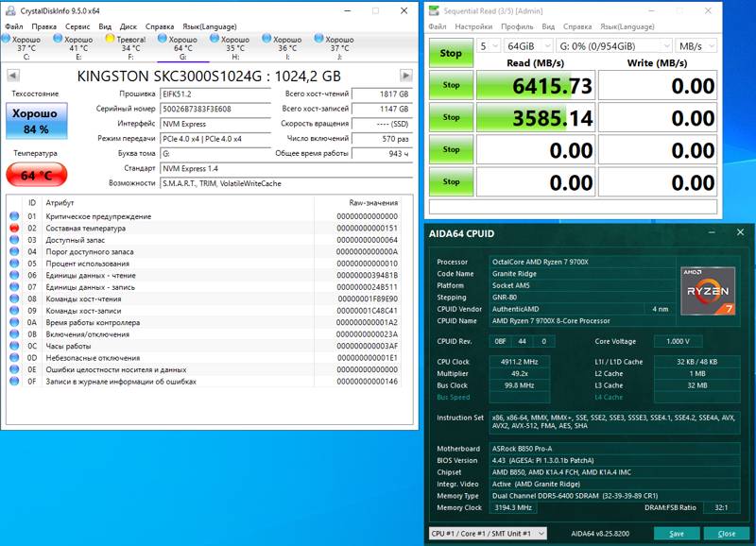
Task: Click firmware field EIFK51.2
Action: click(215, 94)
